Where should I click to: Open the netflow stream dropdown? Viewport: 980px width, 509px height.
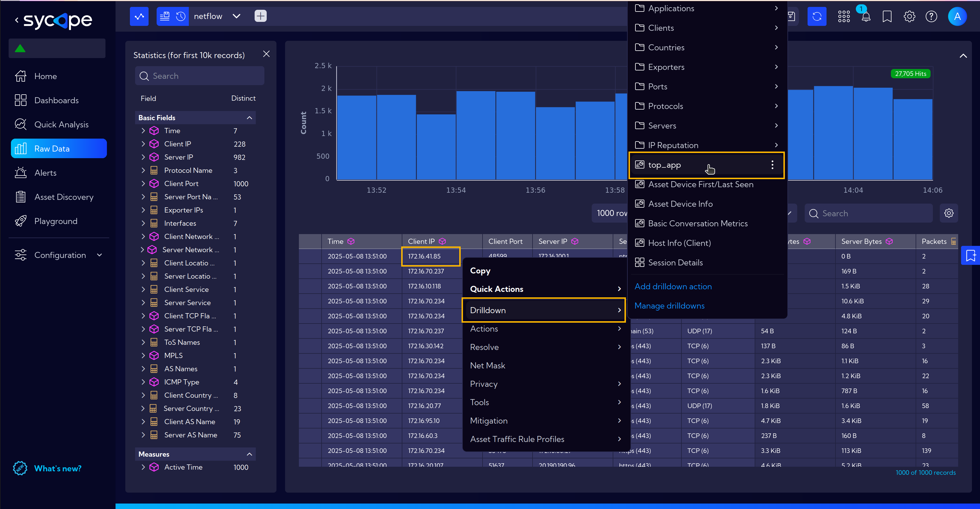[x=236, y=16]
